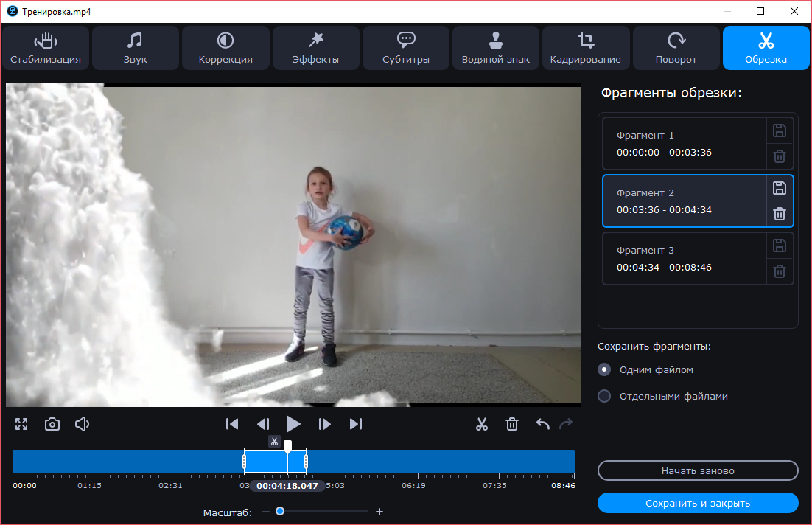Delete the selected fragment with the trash icon below the video
The height and width of the screenshot is (525, 812).
click(x=512, y=424)
